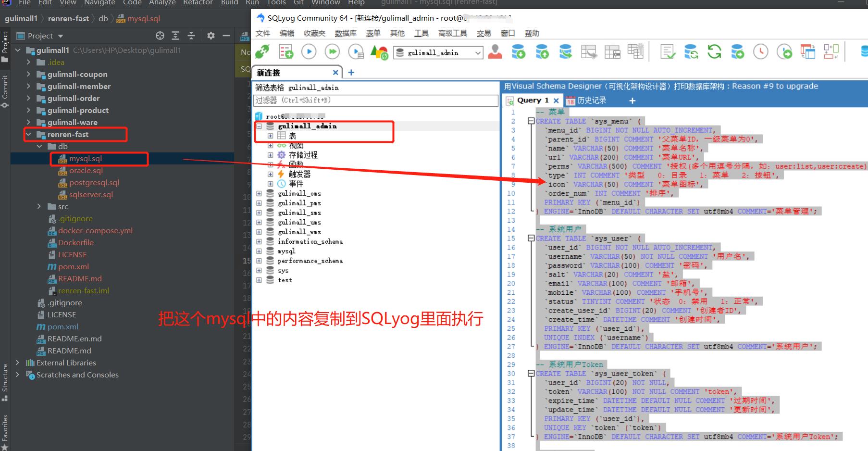Click the database icon with curved green arrow

pos(566,51)
